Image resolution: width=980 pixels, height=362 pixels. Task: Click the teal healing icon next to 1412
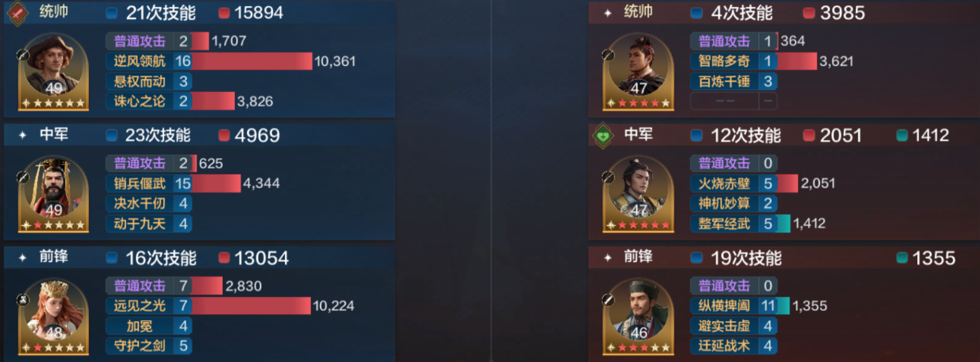point(902,136)
